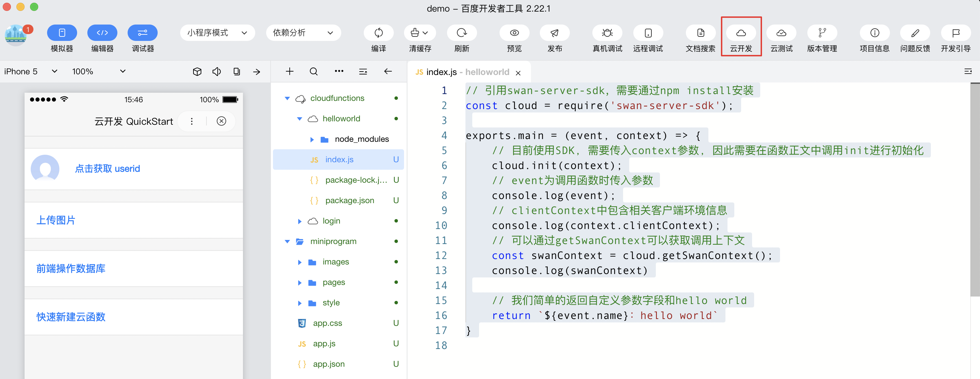Click the editor layout icon at top right
980x379 pixels.
[x=968, y=72]
